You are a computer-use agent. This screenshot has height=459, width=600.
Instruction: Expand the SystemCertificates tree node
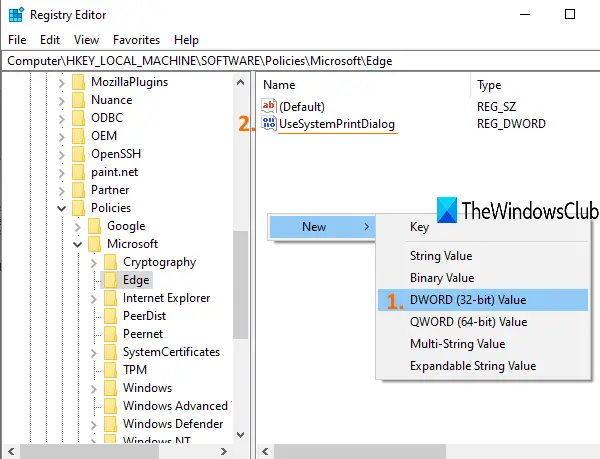coord(94,352)
